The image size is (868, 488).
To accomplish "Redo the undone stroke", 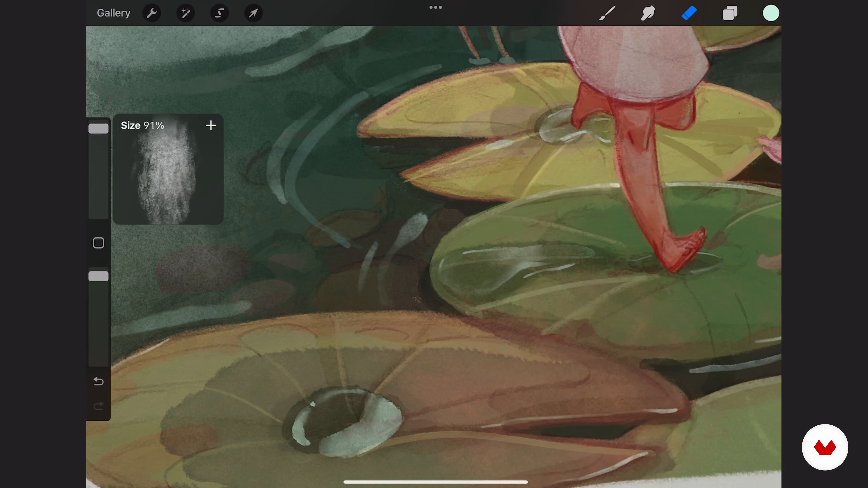I will [98, 406].
